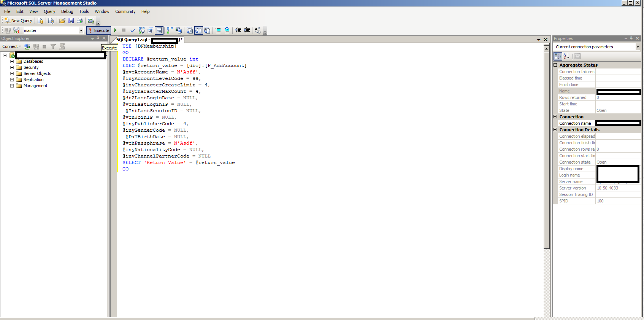
Task: Print the current query
Action: coord(79,21)
